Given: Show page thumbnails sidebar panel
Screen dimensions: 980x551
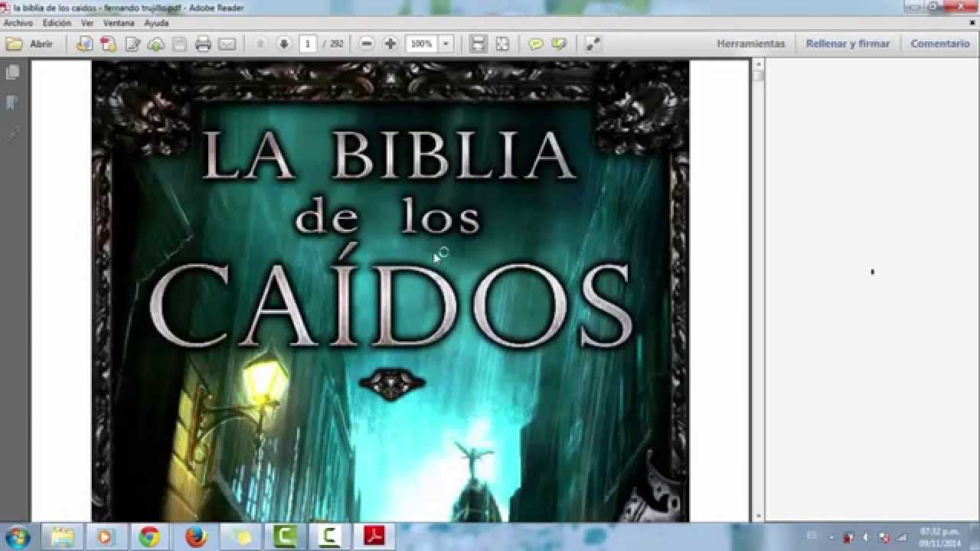Looking at the screenshot, I should click(12, 73).
